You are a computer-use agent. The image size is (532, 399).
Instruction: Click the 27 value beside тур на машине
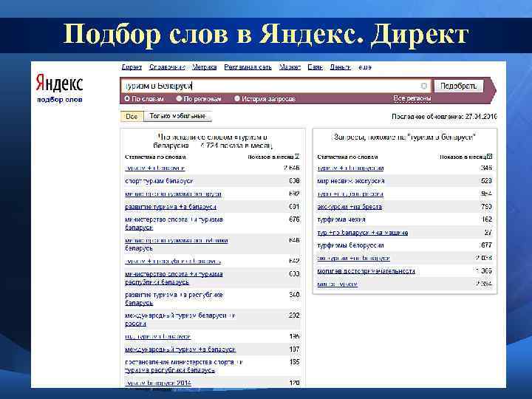[x=488, y=233]
